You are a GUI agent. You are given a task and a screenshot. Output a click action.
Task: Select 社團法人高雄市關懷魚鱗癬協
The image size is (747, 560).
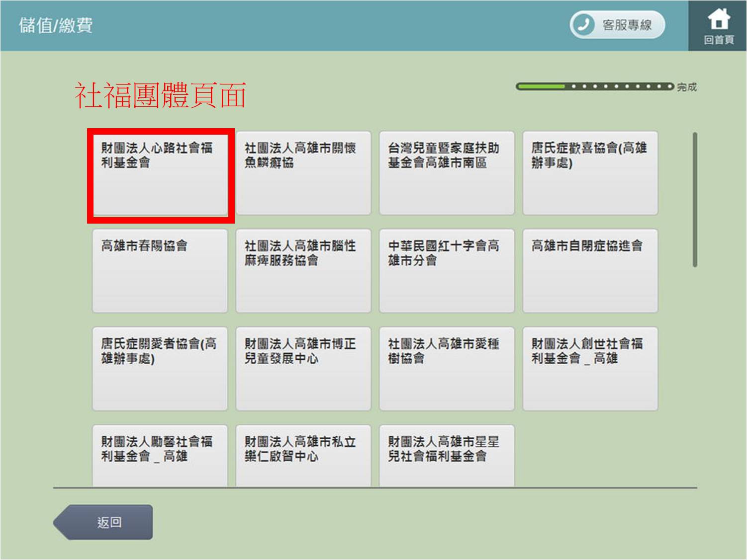coord(303,173)
